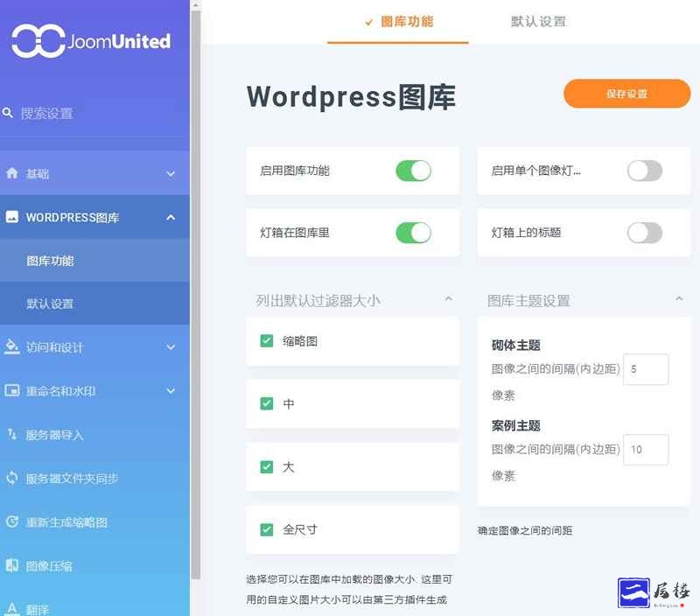Viewport: 700px width, 616px height.
Task: Click the 案例主题 heading text
Action: [515, 425]
